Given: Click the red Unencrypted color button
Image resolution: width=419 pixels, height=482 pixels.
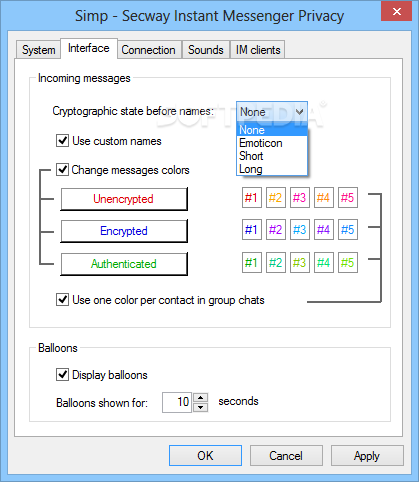Looking at the screenshot, I should click(124, 199).
